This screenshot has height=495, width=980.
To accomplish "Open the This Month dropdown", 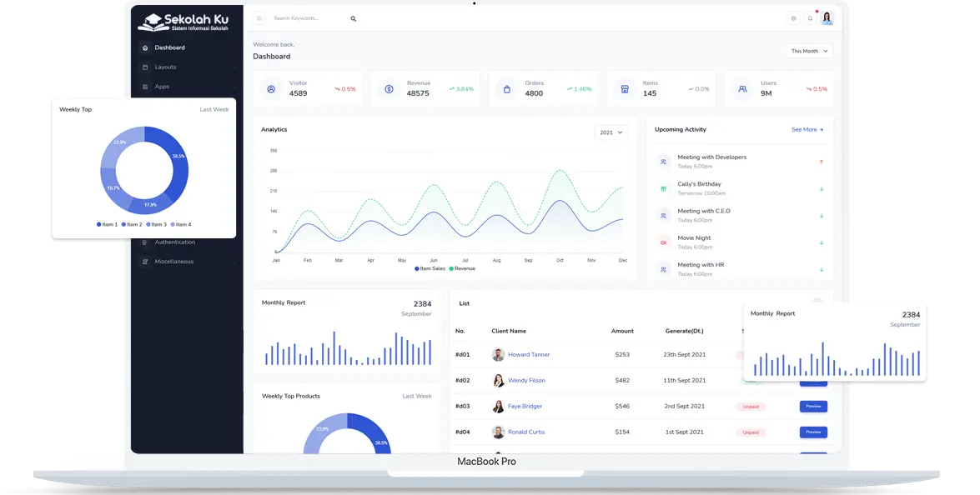I will point(809,52).
